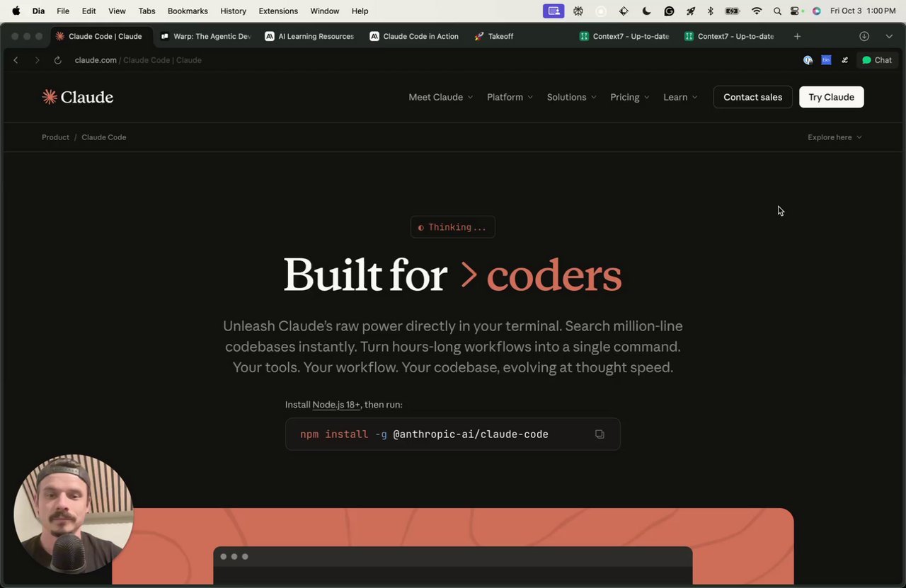The width and height of the screenshot is (906, 588).
Task: Open the Extensions menu
Action: coord(278,11)
